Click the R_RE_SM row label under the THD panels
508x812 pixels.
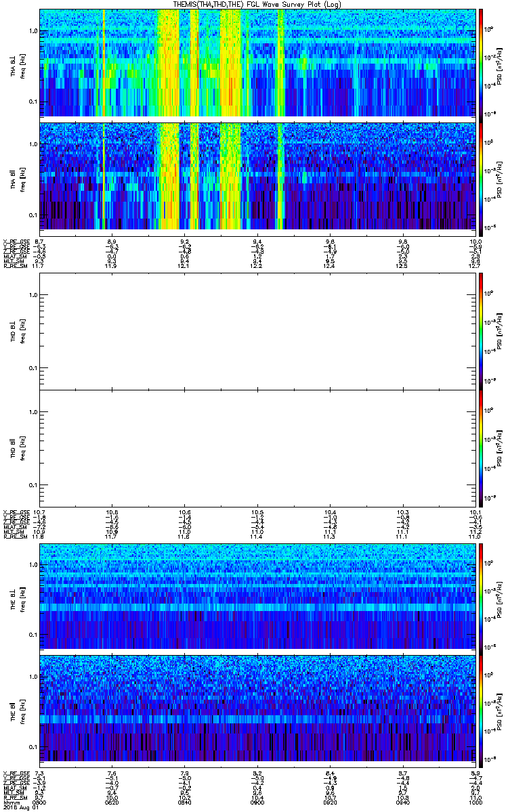[15, 535]
